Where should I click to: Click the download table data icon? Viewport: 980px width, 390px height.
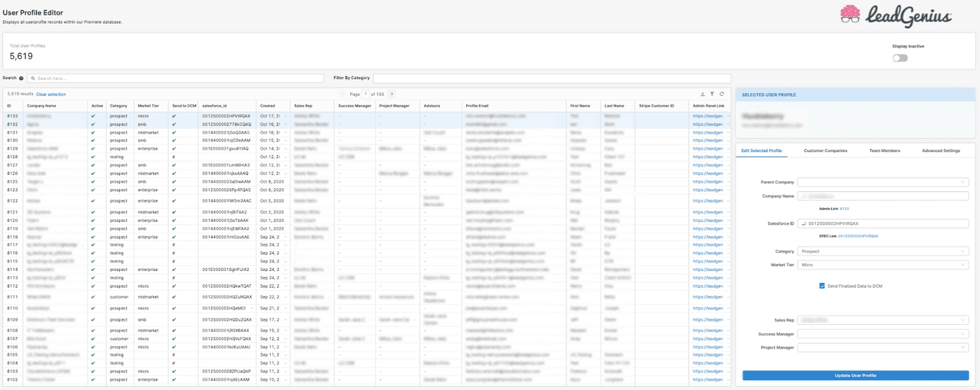(x=702, y=94)
